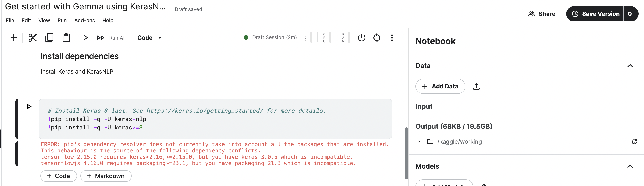Copy the selected cell
Viewport: 644px width, 186px height.
pos(49,38)
